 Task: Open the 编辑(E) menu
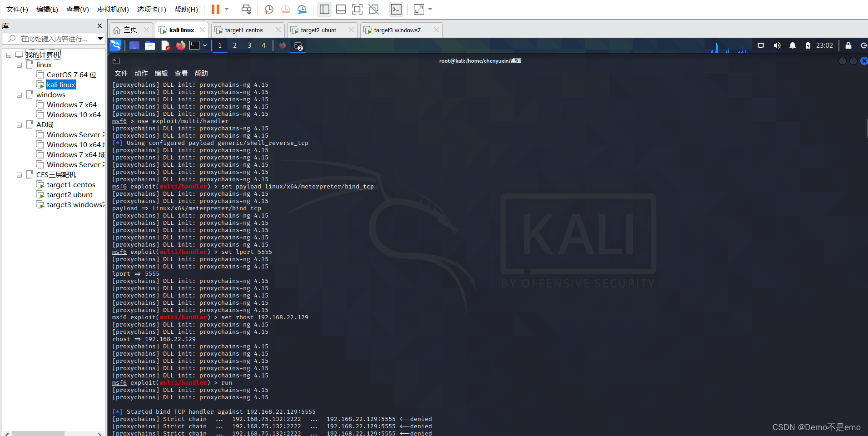pyautogui.click(x=47, y=9)
